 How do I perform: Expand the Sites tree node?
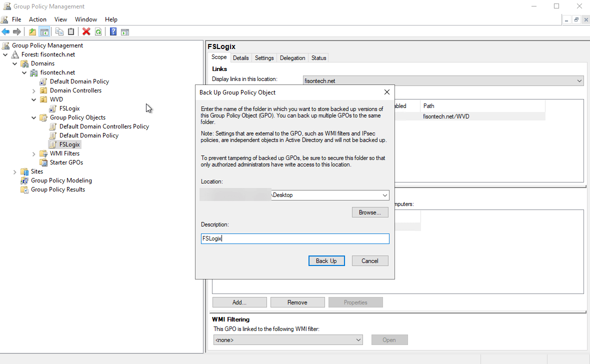14,171
